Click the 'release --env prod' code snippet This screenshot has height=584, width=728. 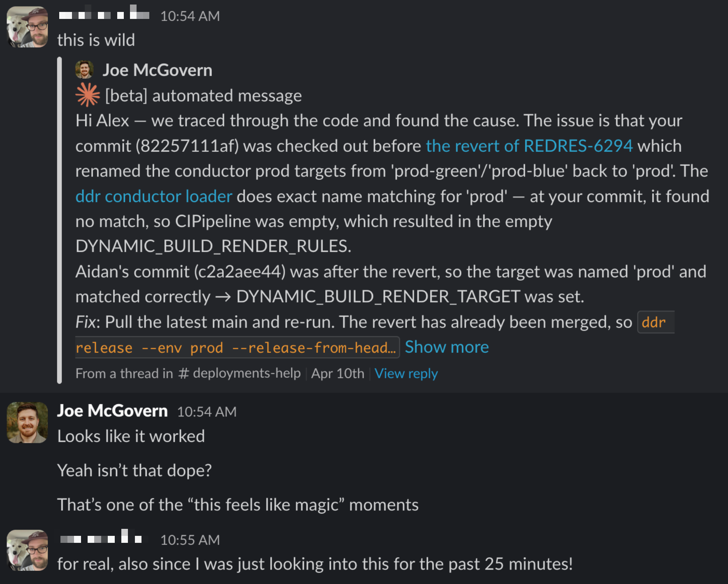click(236, 347)
